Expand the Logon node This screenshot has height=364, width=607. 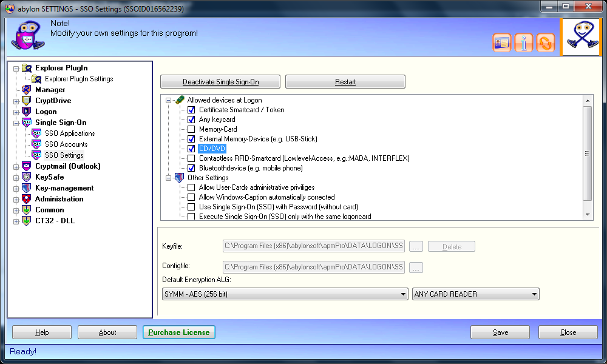(16, 112)
